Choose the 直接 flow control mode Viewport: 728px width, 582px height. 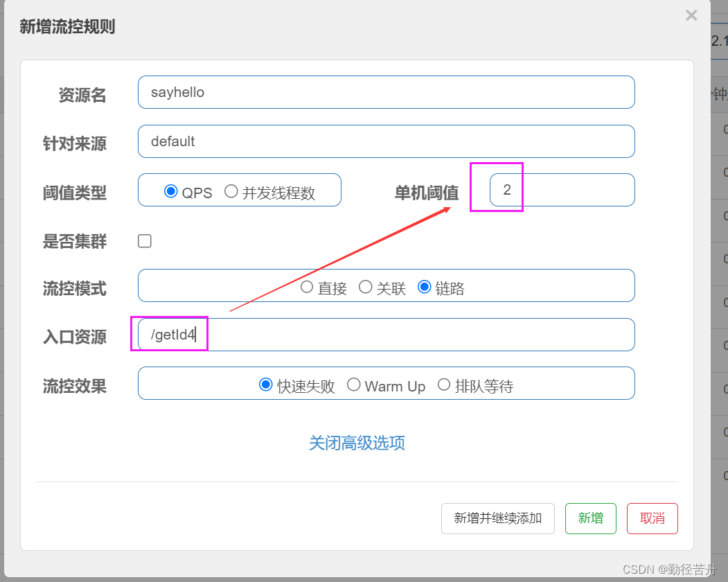pos(306,287)
